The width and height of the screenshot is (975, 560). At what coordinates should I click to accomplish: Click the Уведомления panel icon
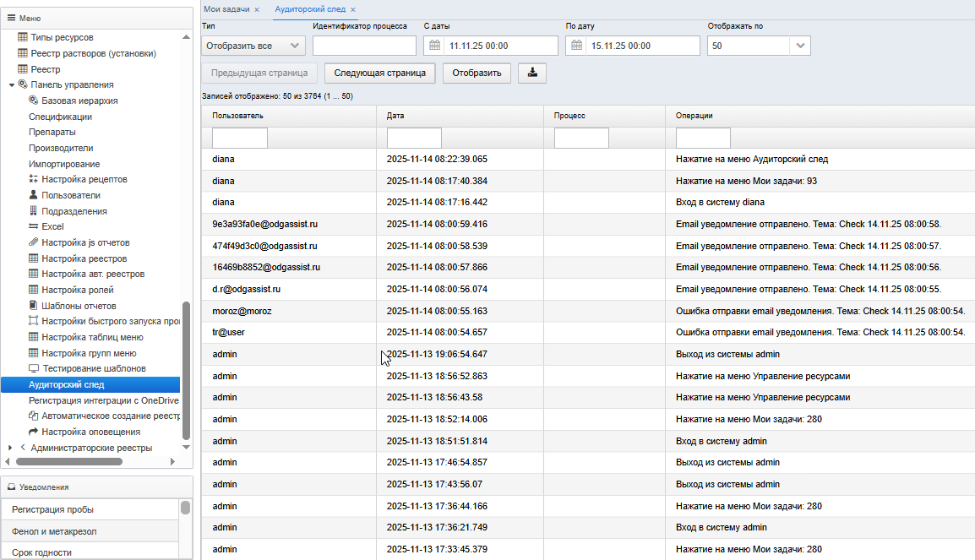[11, 487]
